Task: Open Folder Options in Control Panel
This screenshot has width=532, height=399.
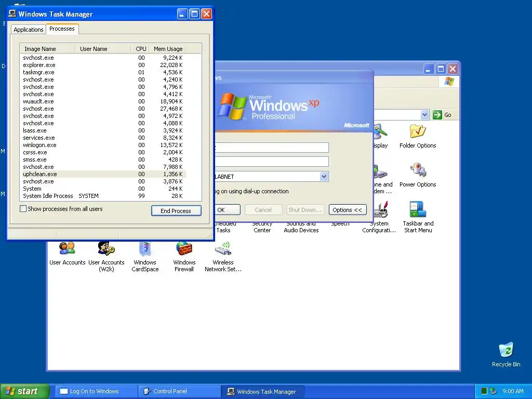Action: point(418,137)
